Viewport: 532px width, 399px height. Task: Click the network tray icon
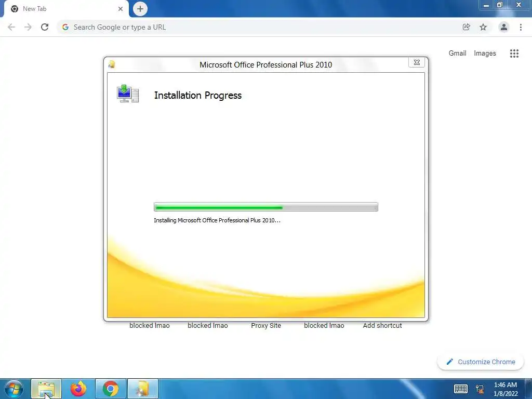(480, 389)
